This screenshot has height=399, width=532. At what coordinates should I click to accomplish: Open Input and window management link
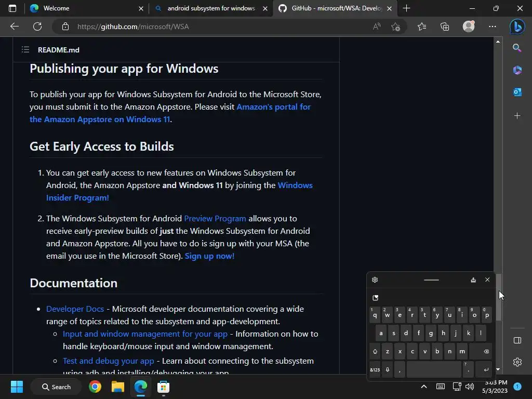(145, 334)
